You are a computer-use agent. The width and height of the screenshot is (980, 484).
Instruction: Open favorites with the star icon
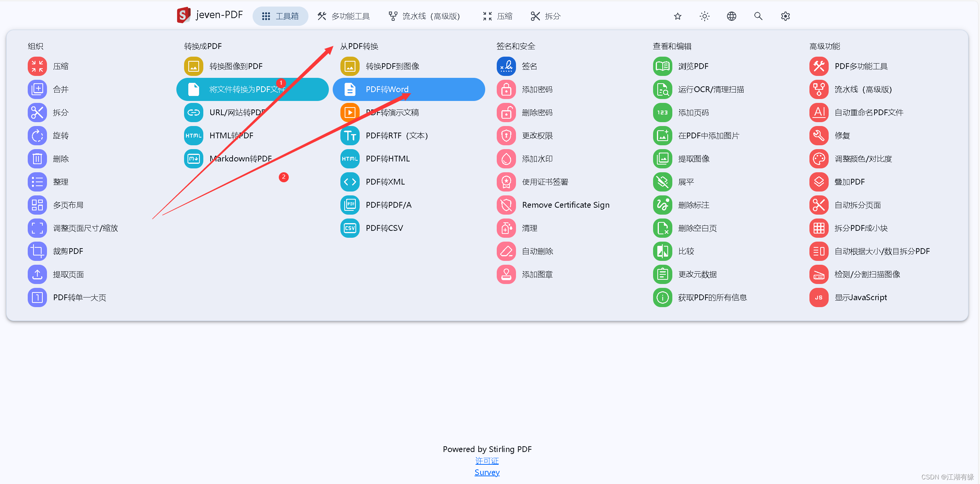click(x=678, y=16)
